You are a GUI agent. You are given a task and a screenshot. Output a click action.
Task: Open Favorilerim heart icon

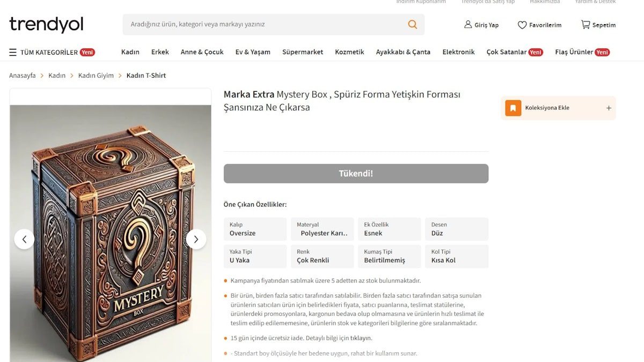coord(522,25)
